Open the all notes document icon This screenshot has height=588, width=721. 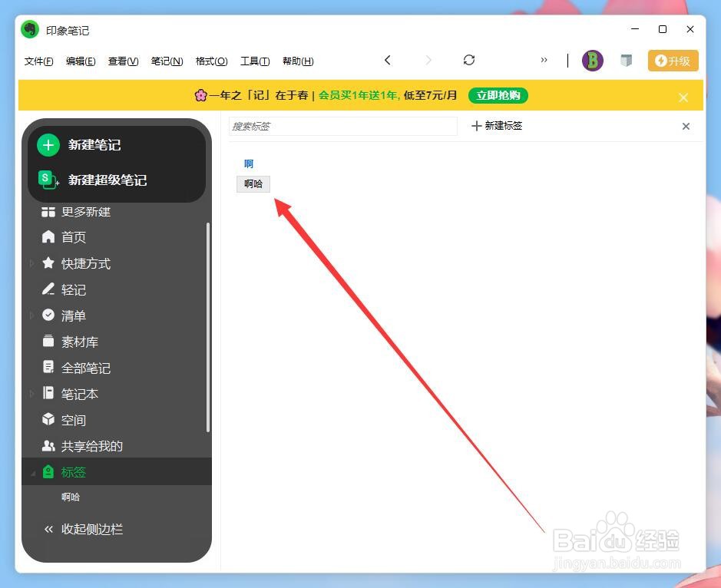(x=48, y=367)
